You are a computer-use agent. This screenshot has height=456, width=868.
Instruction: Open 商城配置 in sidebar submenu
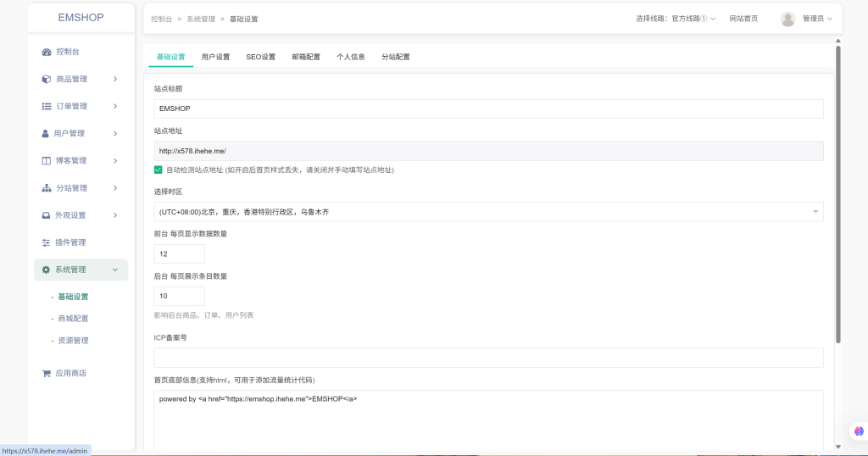pos(73,319)
